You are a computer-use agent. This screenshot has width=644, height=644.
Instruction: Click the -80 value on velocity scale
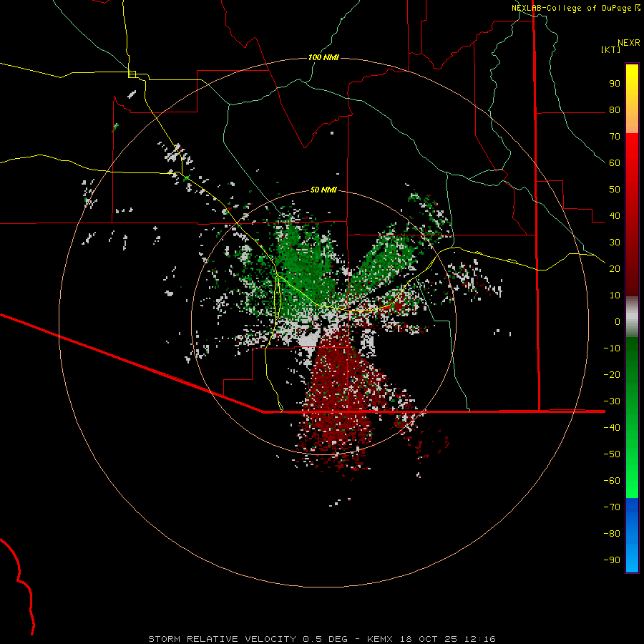[612, 534]
